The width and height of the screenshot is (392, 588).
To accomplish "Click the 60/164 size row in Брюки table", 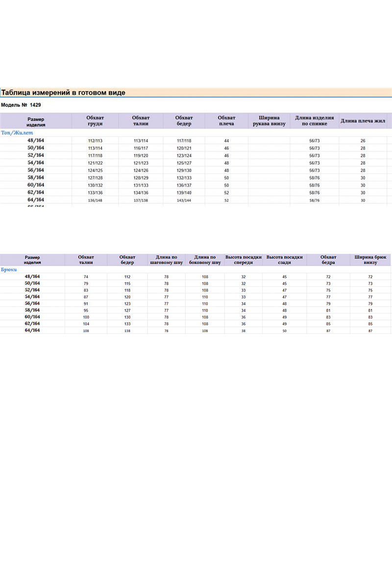I will pos(32,317).
